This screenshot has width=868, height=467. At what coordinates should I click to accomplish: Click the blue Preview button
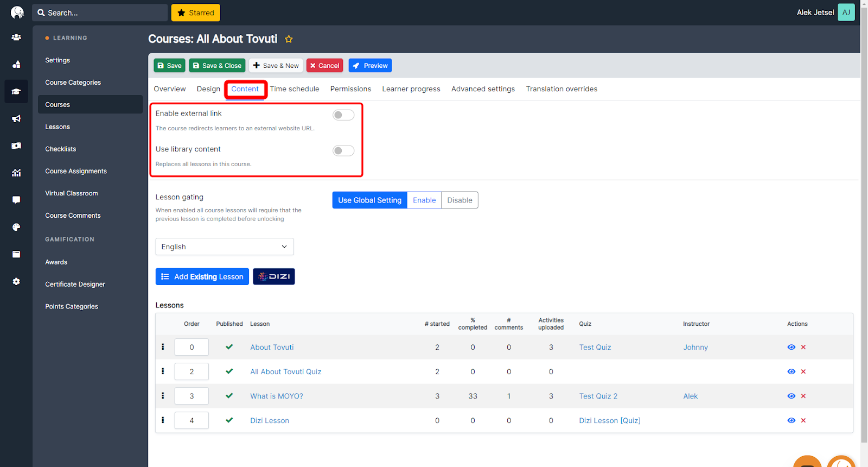click(370, 65)
